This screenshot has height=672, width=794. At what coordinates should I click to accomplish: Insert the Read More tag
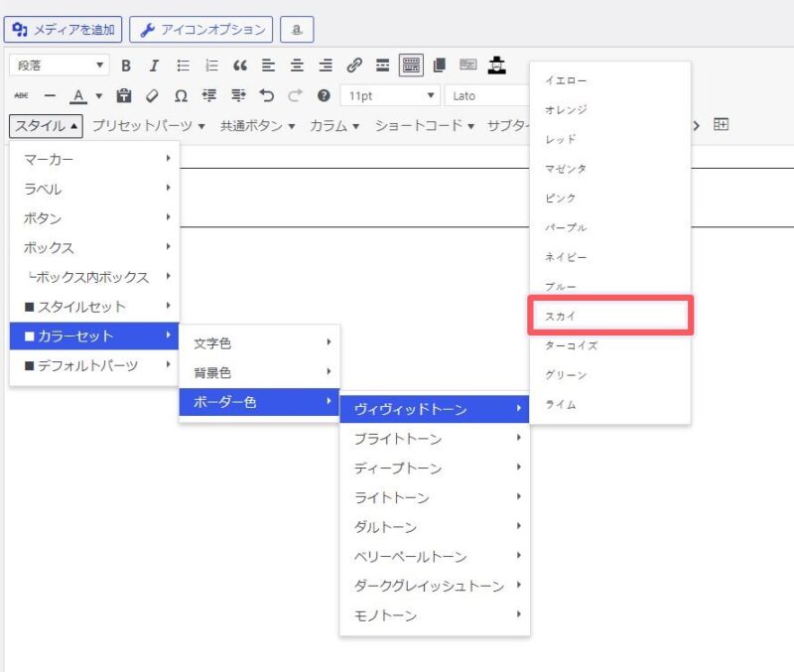click(x=383, y=66)
